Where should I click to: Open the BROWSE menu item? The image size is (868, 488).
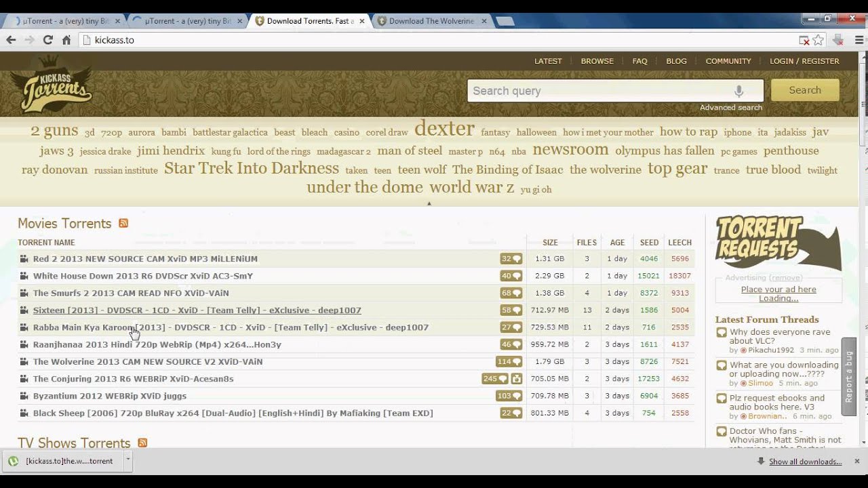click(x=597, y=61)
